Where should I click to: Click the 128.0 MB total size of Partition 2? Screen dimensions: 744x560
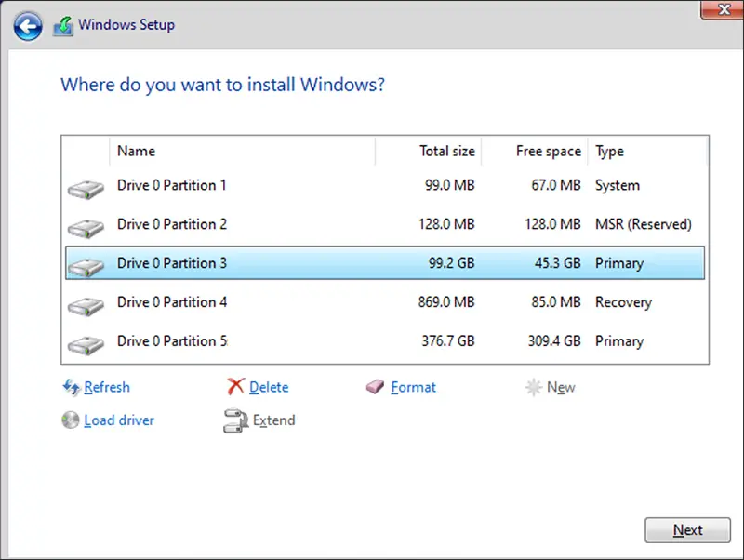point(446,224)
